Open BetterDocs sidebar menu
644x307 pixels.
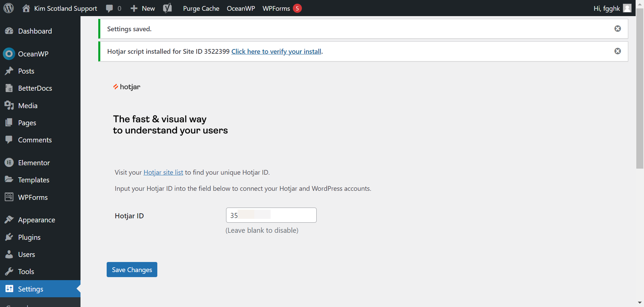(x=40, y=88)
